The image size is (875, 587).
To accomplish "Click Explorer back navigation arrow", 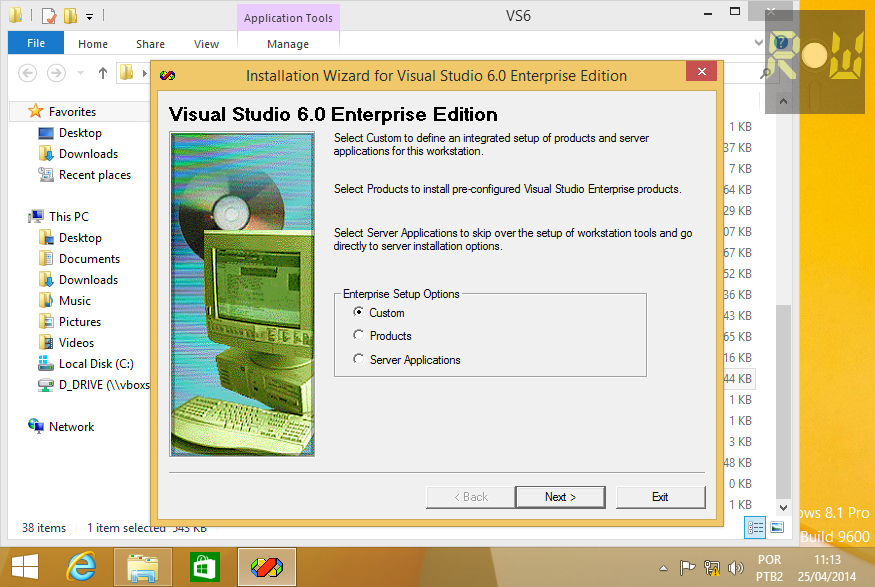I will pos(27,73).
